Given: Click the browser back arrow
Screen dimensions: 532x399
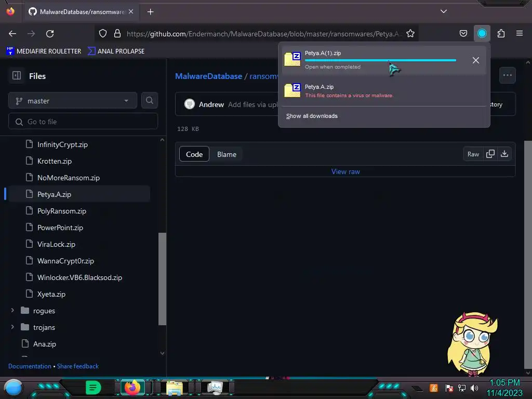Looking at the screenshot, I should pos(12,34).
